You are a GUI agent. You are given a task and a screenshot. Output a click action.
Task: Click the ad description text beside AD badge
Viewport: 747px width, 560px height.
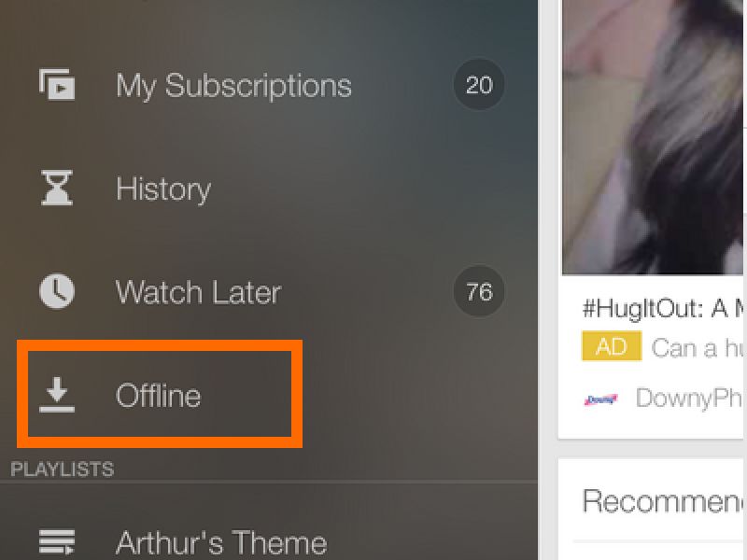coord(698,348)
